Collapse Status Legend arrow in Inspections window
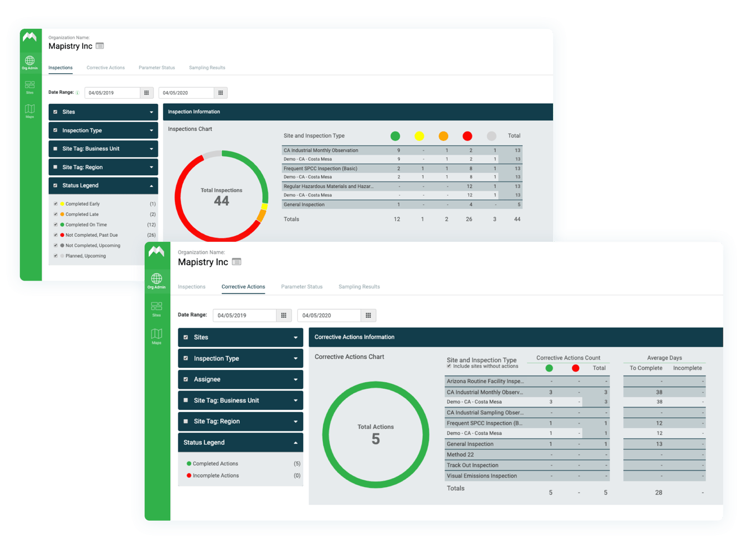 click(x=151, y=186)
